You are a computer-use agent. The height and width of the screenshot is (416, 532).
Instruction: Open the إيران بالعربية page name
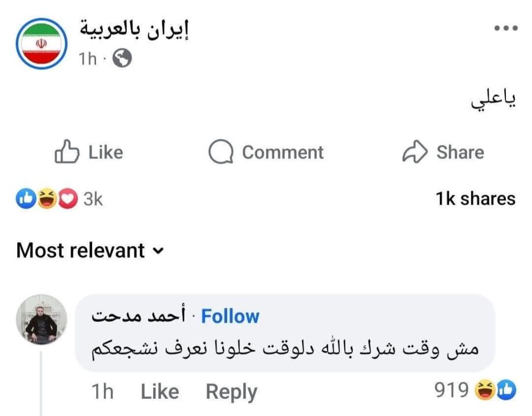pos(134,30)
